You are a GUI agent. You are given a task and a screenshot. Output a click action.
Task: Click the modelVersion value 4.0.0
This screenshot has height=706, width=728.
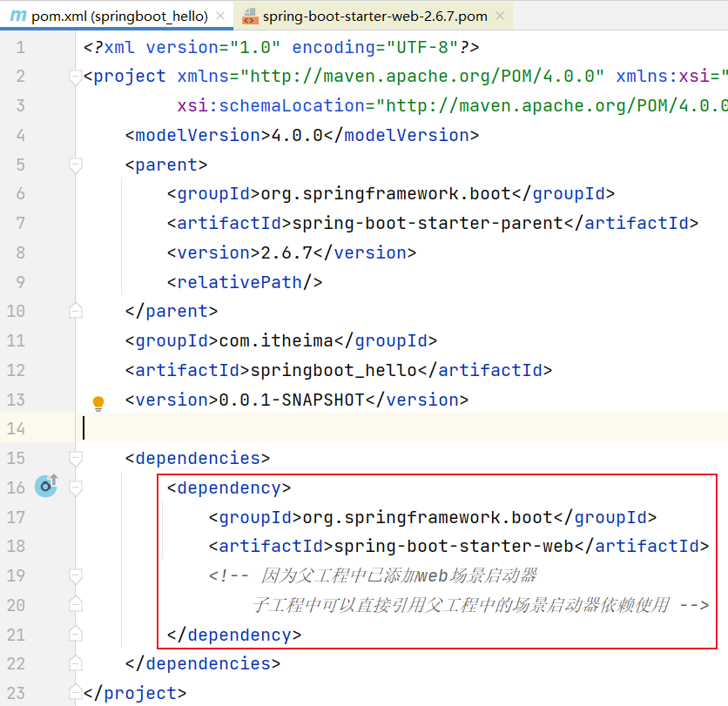coord(297,136)
